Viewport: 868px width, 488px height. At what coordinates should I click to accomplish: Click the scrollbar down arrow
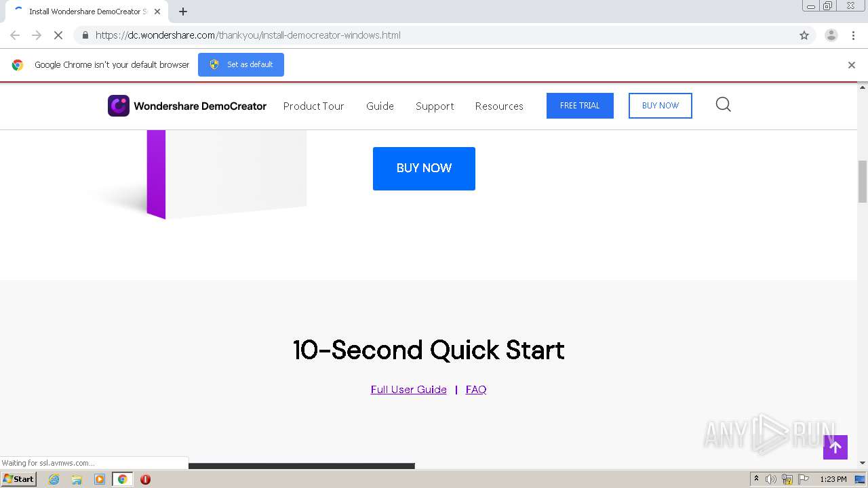[x=863, y=463]
